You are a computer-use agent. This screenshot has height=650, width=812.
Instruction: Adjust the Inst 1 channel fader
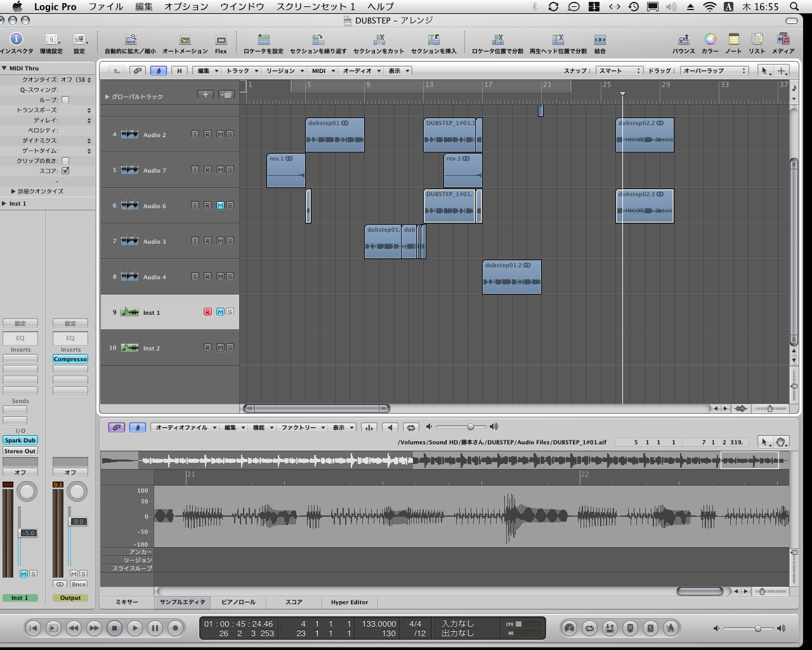(28, 533)
